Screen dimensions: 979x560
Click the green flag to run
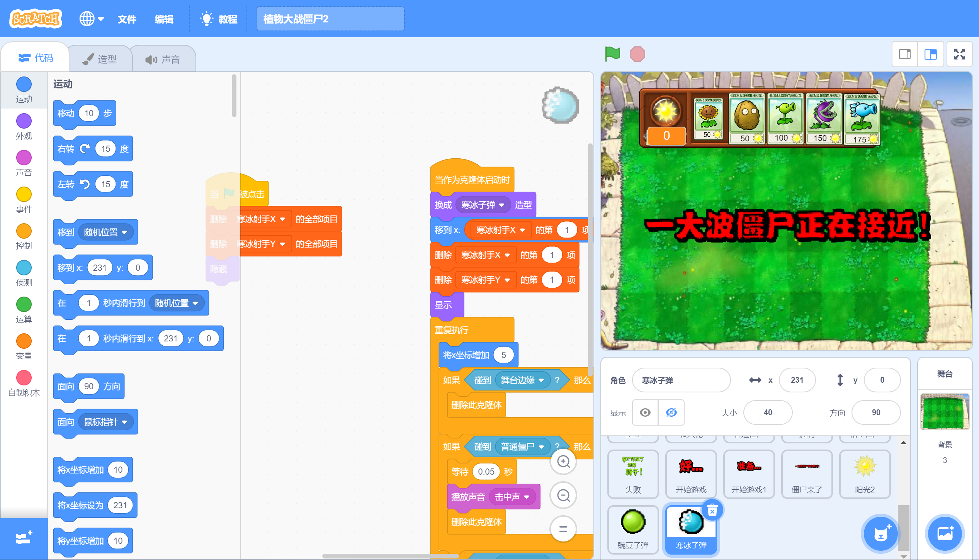click(612, 54)
